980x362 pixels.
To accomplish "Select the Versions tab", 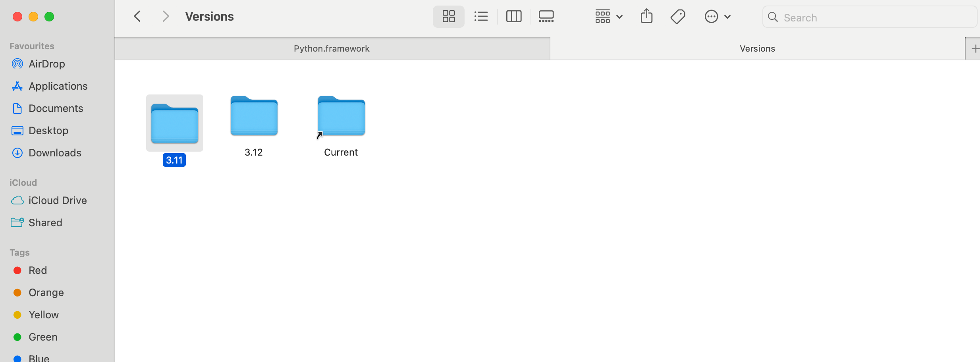I will point(757,48).
